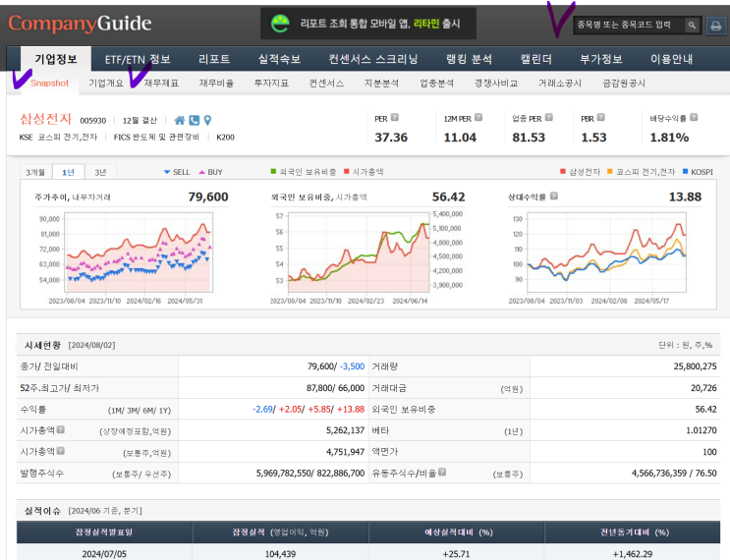The width and height of the screenshot is (730, 560).
Task: Switch chart period to 1년
Action: point(68,172)
